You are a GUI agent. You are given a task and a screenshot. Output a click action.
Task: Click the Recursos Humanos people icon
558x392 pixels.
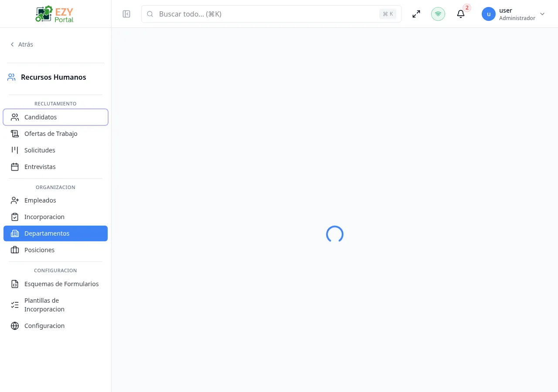click(11, 77)
